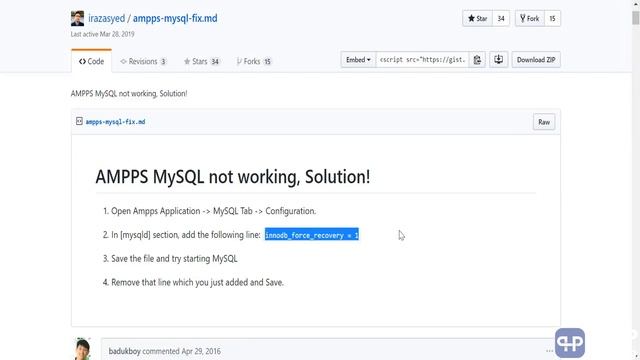This screenshot has width=640, height=360.
Task: Click step 1 Open Ampps Application text
Action: [213, 211]
